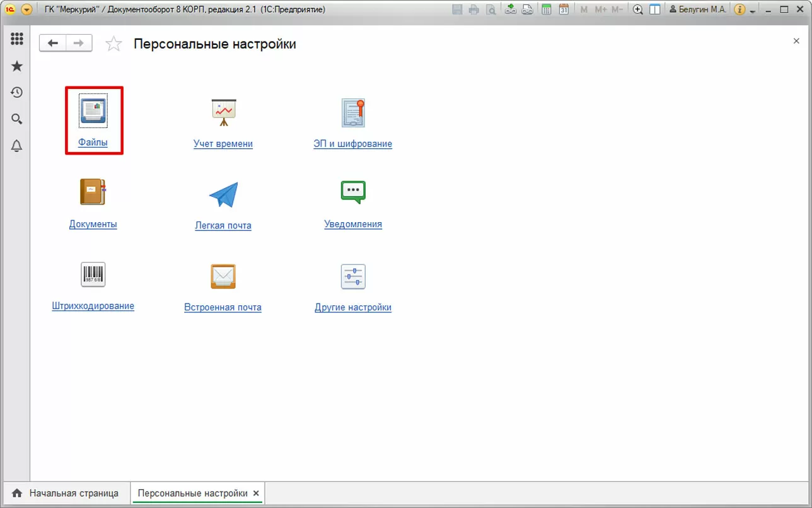Click the M memory button
This screenshot has width=812, height=508.
(584, 9)
